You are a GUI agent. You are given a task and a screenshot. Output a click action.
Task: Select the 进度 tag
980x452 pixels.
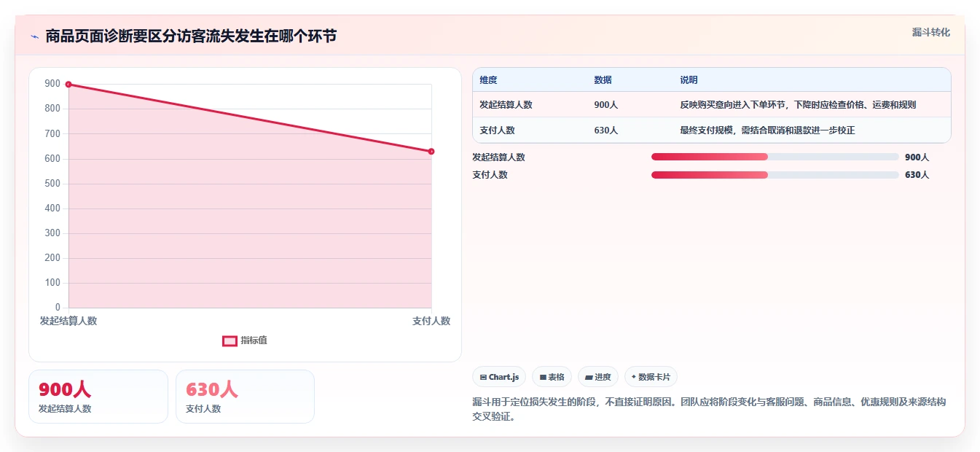click(597, 377)
